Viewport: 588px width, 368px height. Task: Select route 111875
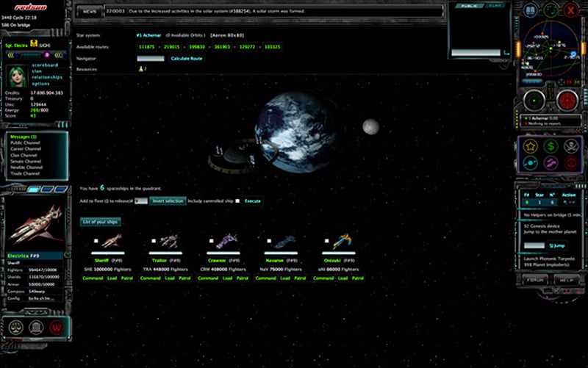point(146,47)
